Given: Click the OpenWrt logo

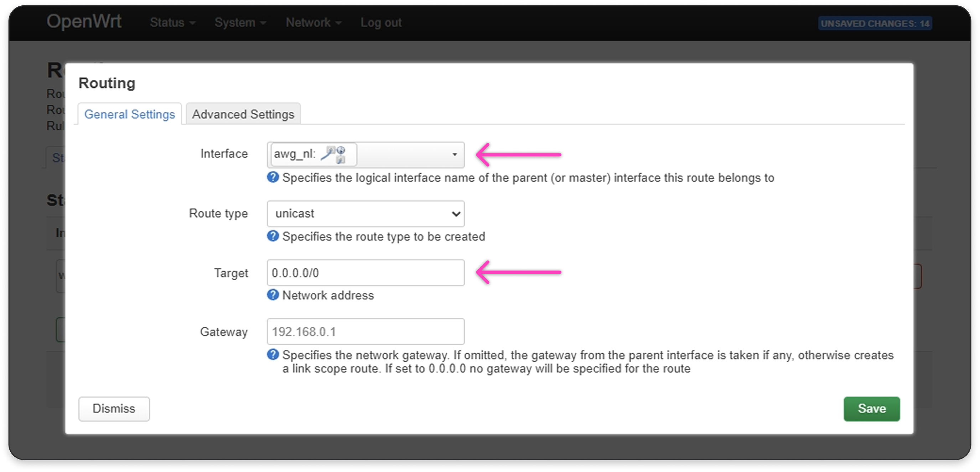Looking at the screenshot, I should click(84, 22).
